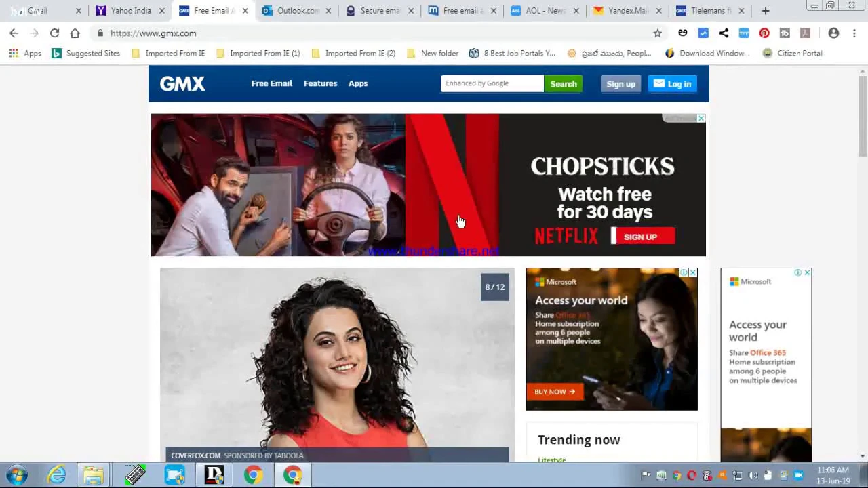Open the Pinterest extension
The height and width of the screenshot is (488, 868).
click(x=764, y=33)
